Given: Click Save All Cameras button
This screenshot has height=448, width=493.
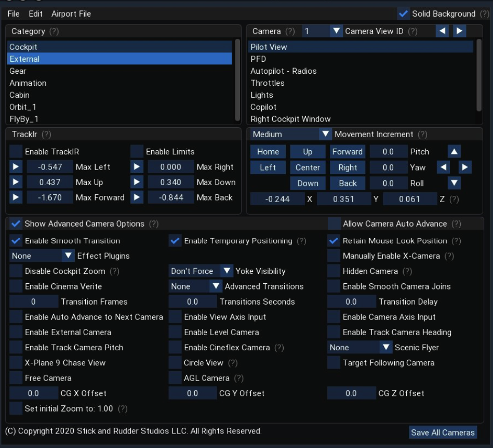Looking at the screenshot, I should pyautogui.click(x=443, y=432).
